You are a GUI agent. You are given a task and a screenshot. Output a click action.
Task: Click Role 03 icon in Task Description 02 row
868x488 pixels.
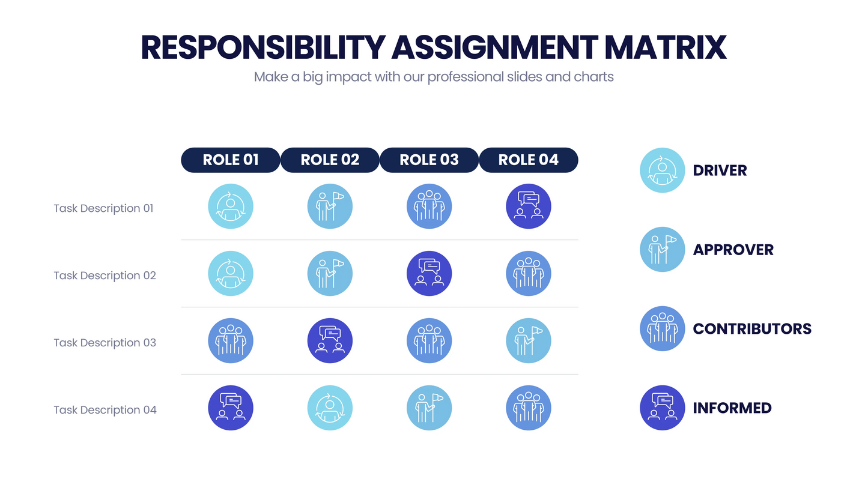click(429, 274)
